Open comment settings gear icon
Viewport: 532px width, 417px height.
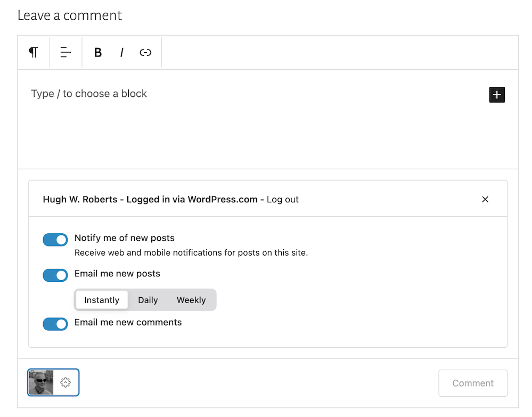click(66, 382)
